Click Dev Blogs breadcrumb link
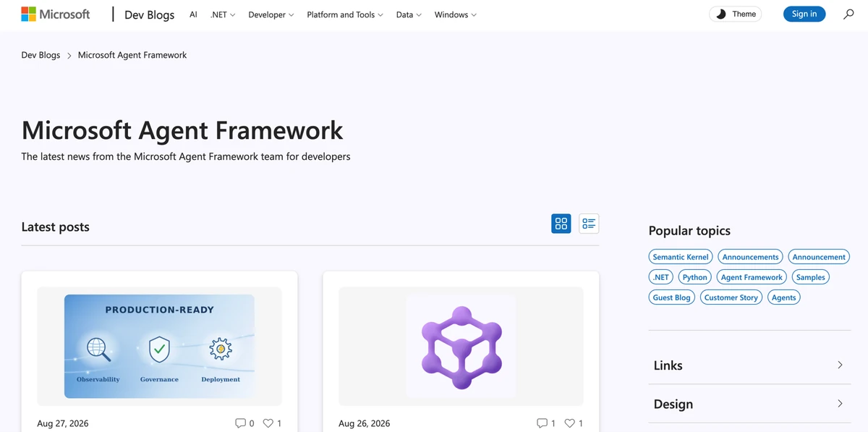Viewport: 868px width, 432px height. pyautogui.click(x=41, y=55)
